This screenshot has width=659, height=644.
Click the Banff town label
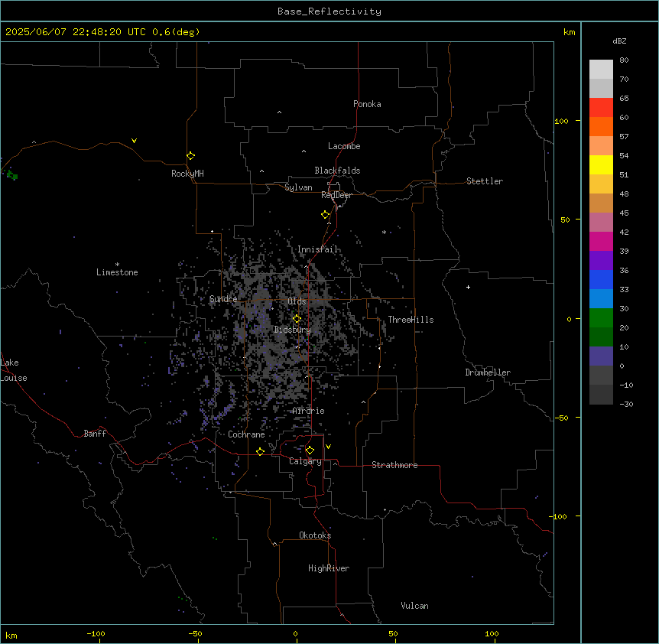tap(95, 434)
